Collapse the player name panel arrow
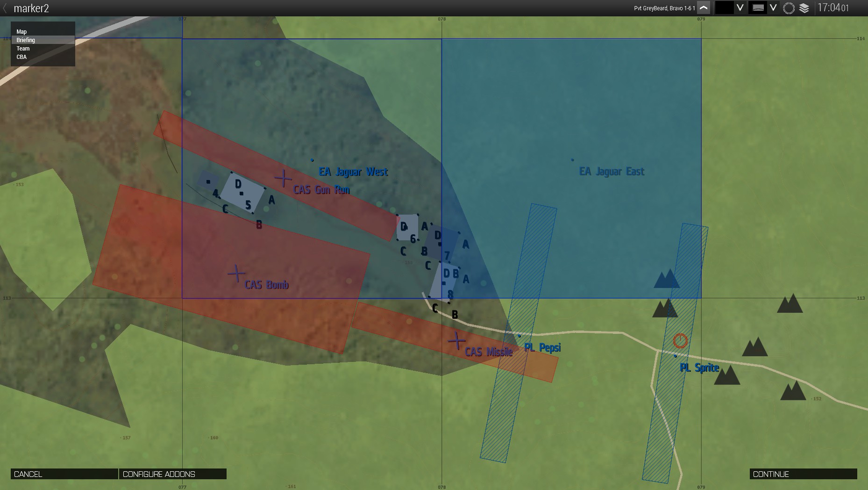Image resolution: width=868 pixels, height=490 pixels. 704,7
